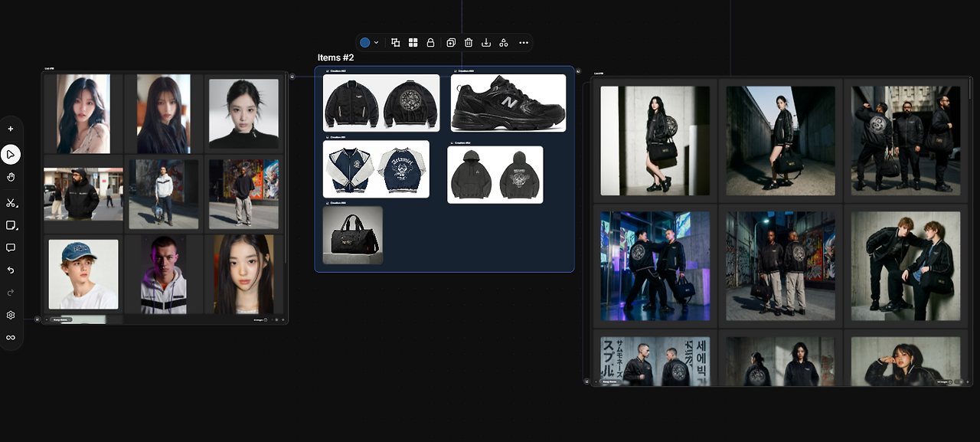Redo using the grayed redo arrow
Screen dimensions: 980x442
[x=11, y=293]
